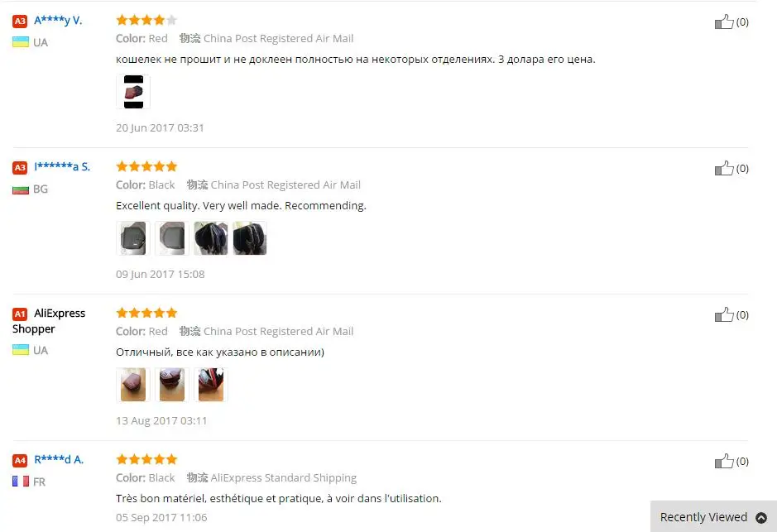Image resolution: width=777 pixels, height=532 pixels.
Task: Open first black wallet photo in BG review
Action: click(133, 238)
